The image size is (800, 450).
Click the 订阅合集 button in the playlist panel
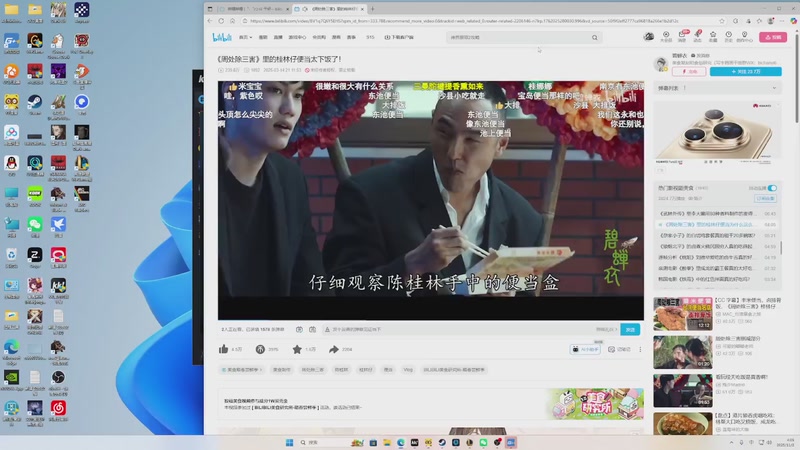point(765,198)
